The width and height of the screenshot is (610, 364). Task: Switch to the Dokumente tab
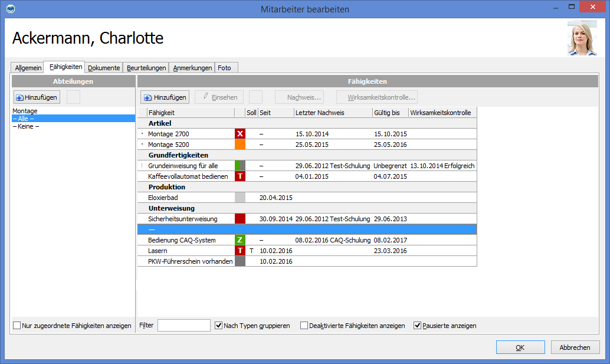point(104,68)
